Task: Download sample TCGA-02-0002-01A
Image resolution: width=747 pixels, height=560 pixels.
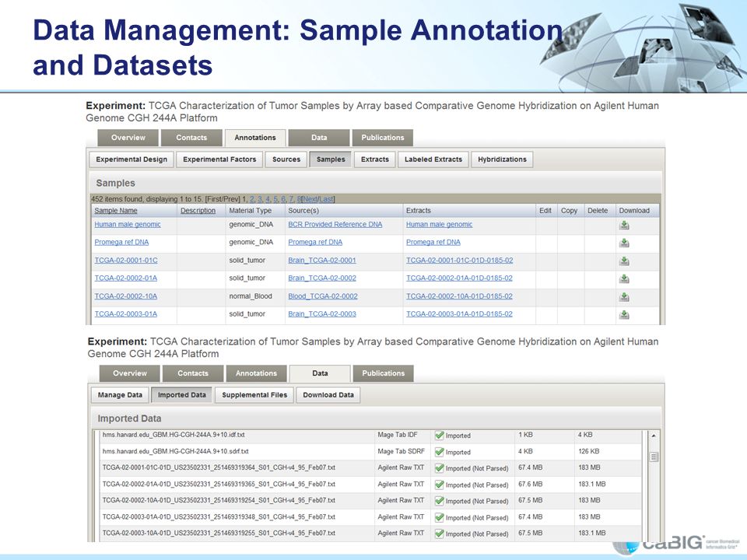Action: point(624,278)
